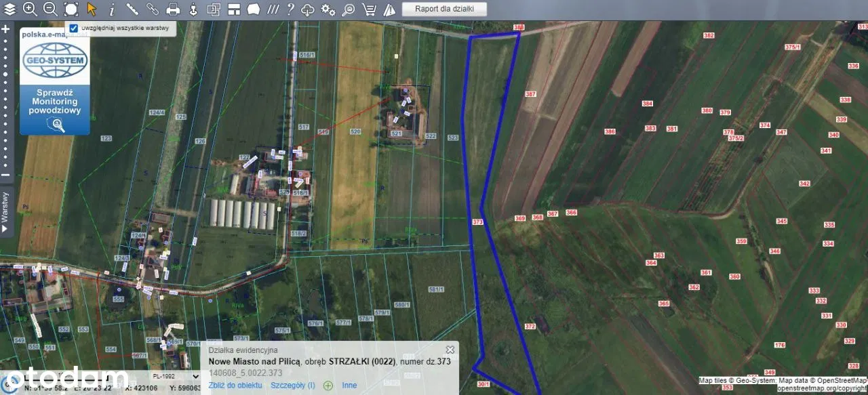Viewport: 868px width, 395px height.
Task: Activate the yellow arrow selection tool
Action: point(92,9)
